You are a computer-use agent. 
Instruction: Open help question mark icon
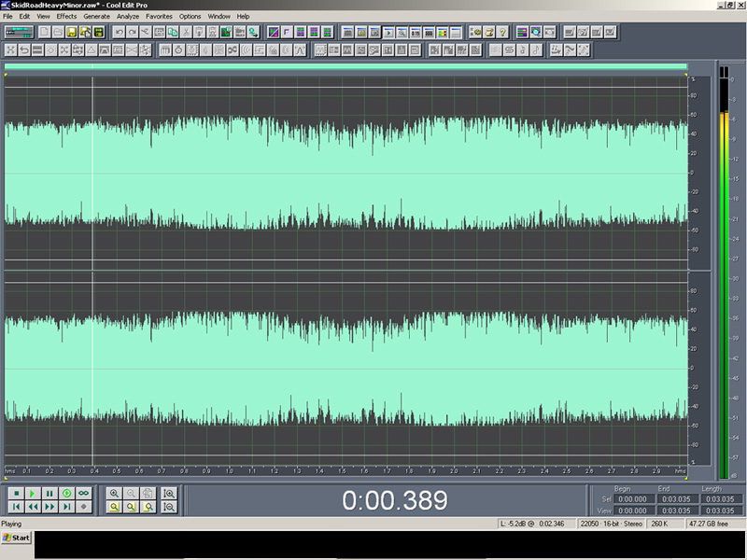[502, 33]
